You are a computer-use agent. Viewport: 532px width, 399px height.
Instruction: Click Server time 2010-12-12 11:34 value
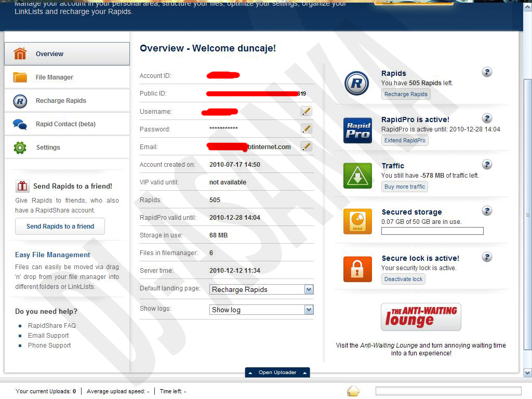pyautogui.click(x=235, y=270)
